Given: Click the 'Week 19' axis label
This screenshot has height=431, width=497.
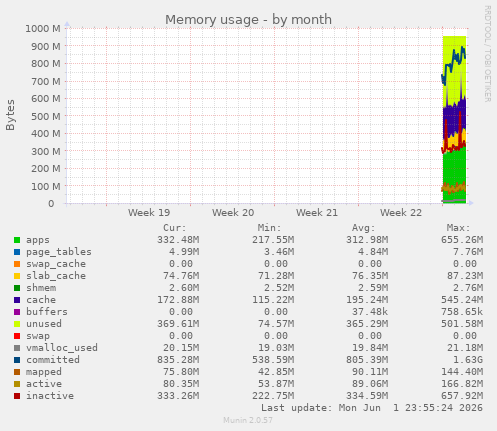Looking at the screenshot, I should tap(149, 213).
